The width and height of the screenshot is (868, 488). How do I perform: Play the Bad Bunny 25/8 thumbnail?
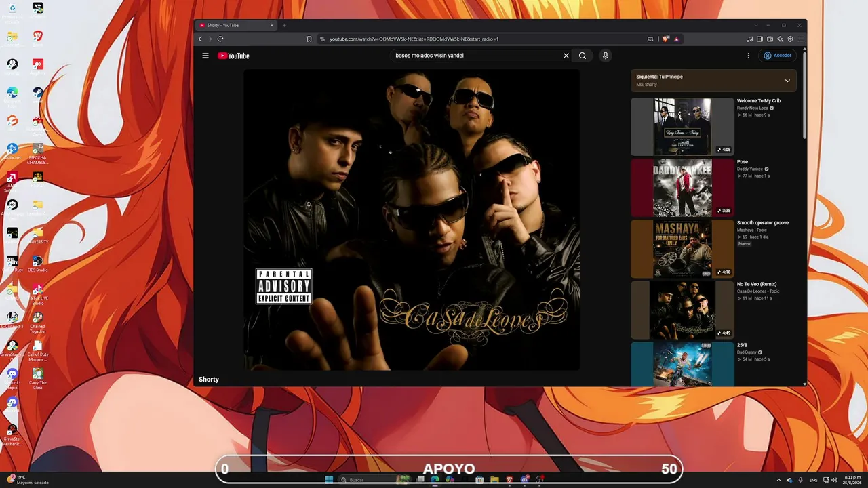click(x=682, y=364)
